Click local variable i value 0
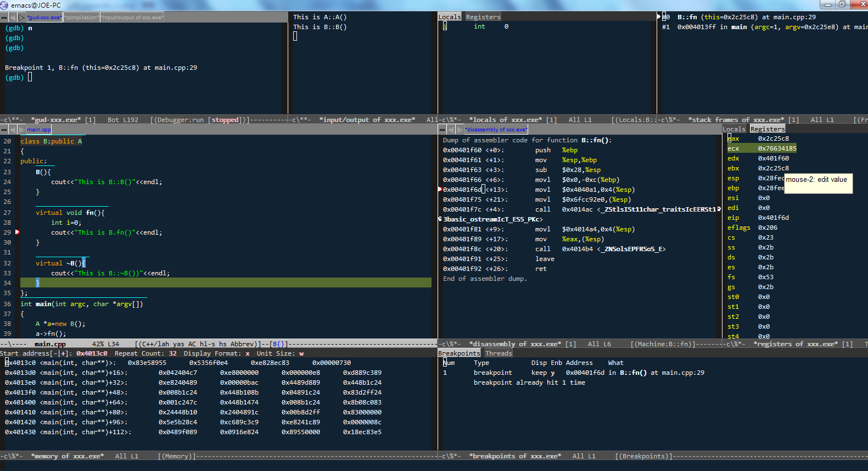 tap(506, 26)
